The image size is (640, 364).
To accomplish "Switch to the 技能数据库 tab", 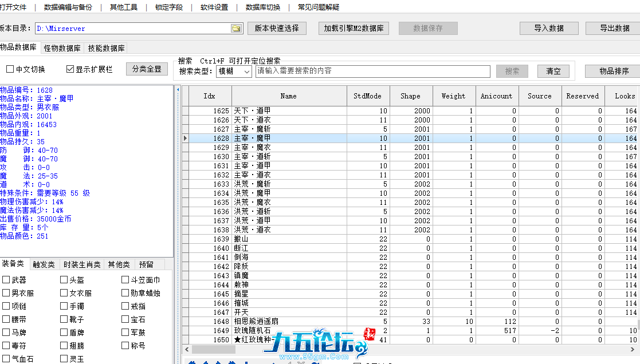I will 106,48.
